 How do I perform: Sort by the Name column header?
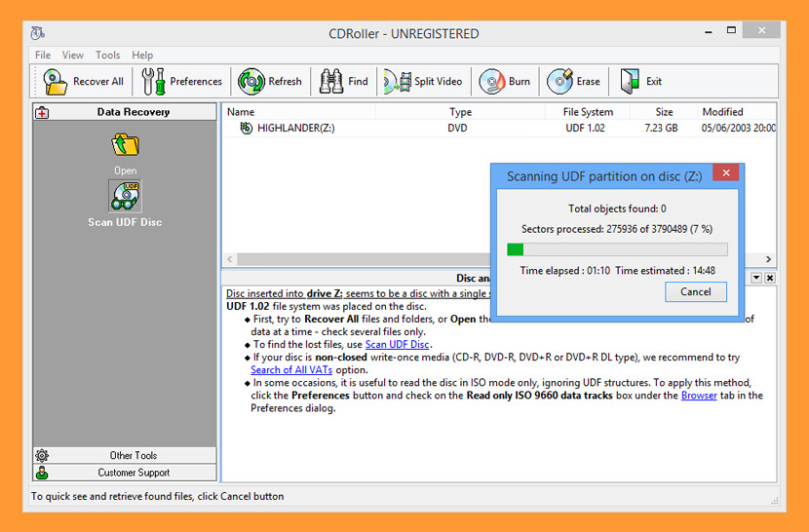click(299, 112)
